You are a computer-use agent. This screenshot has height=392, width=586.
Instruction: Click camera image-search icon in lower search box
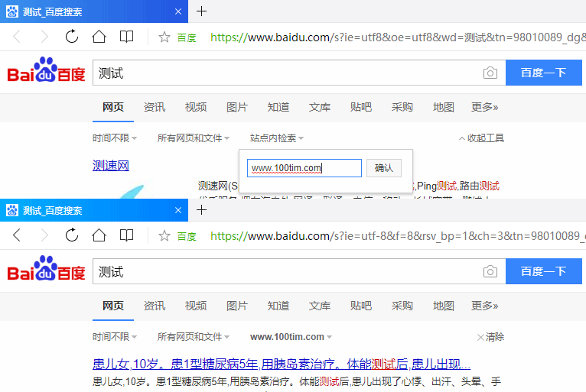click(x=490, y=271)
